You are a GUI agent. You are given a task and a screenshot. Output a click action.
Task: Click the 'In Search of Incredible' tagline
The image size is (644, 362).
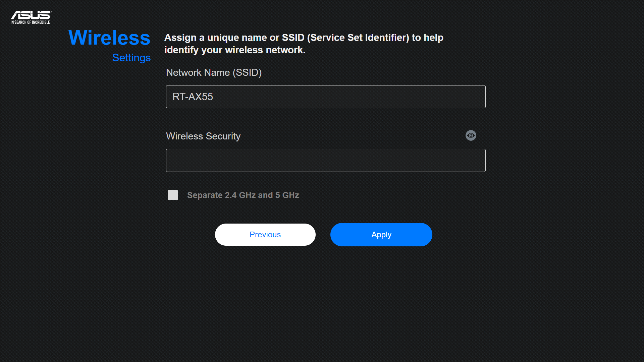pyautogui.click(x=30, y=22)
